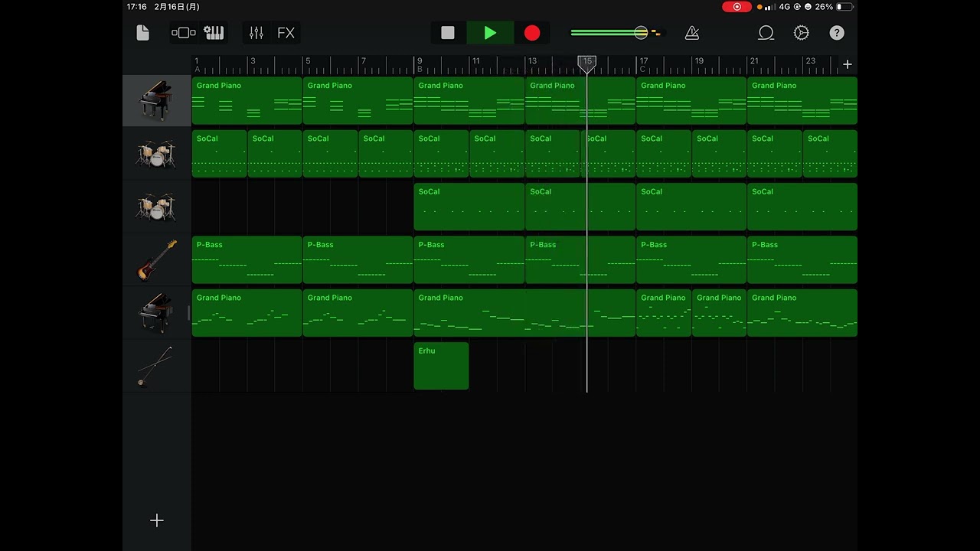980x551 pixels.
Task: Select top Grand Piano region at bar 21
Action: pos(802,100)
